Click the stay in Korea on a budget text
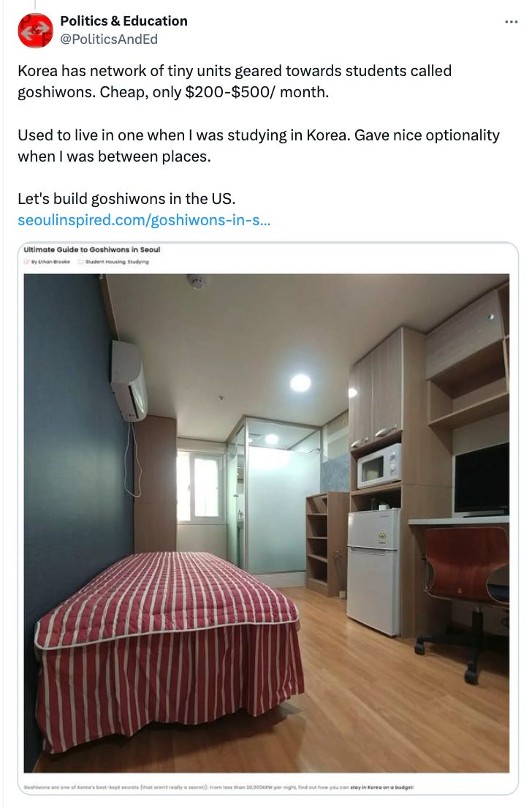This screenshot has height=808, width=532. click(382, 788)
